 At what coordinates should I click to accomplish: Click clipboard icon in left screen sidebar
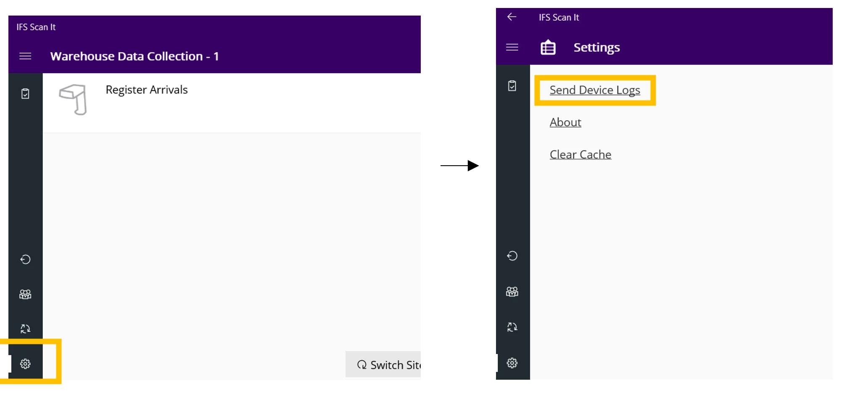(x=25, y=93)
